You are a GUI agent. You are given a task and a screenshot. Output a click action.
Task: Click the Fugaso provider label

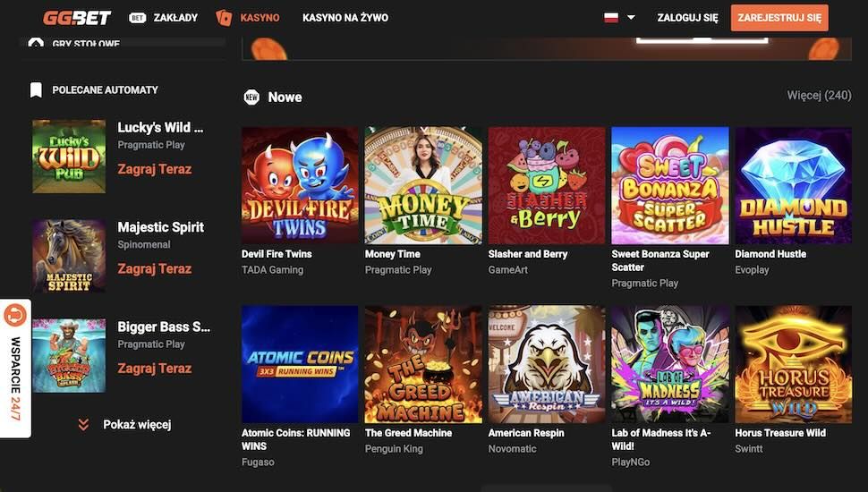[x=258, y=462]
